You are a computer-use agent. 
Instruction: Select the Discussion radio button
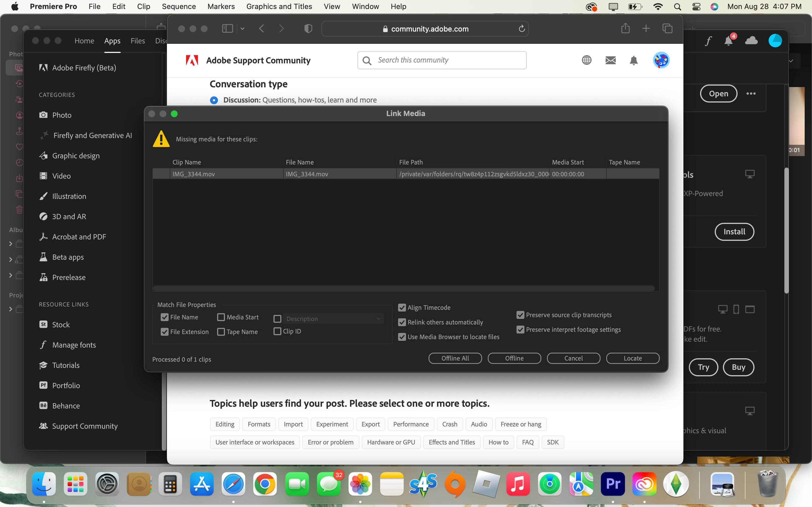click(214, 100)
